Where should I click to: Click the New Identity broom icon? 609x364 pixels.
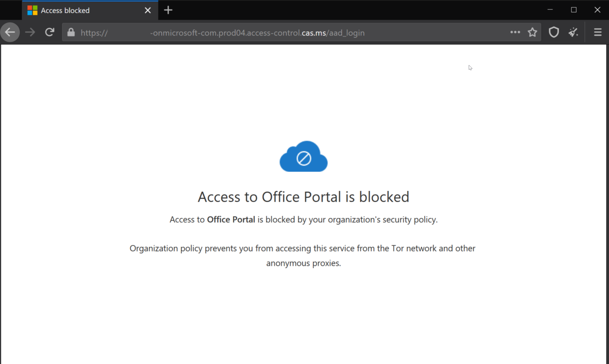click(573, 32)
